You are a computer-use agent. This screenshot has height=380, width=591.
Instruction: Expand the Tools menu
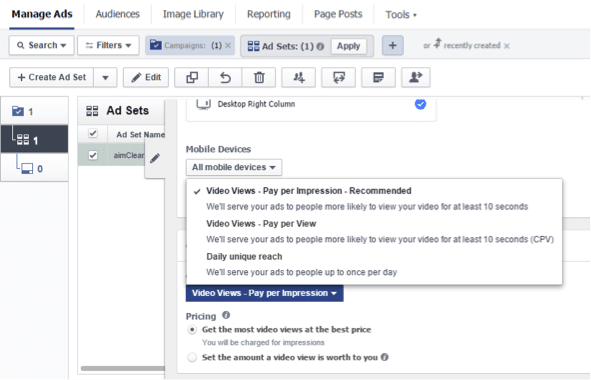point(401,15)
